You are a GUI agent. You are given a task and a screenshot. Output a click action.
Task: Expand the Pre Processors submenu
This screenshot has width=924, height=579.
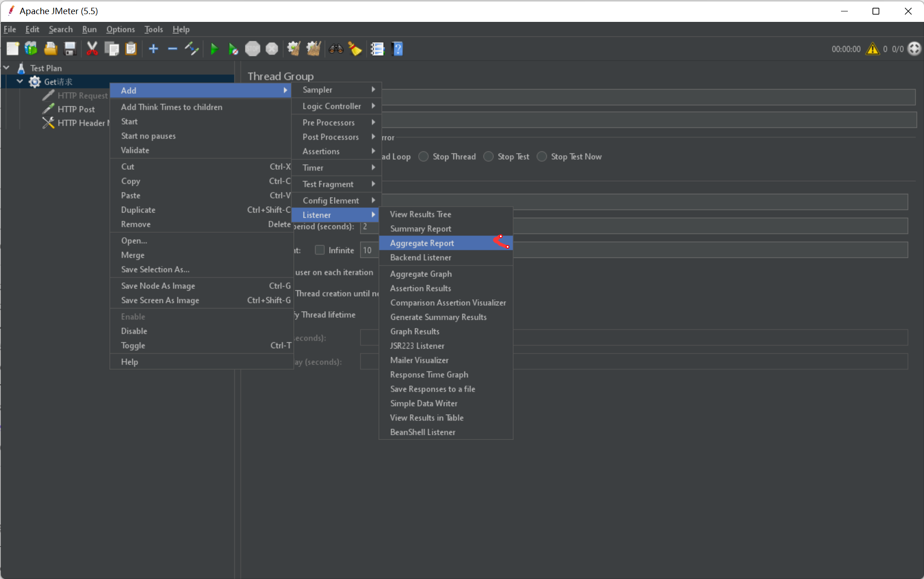tap(337, 123)
